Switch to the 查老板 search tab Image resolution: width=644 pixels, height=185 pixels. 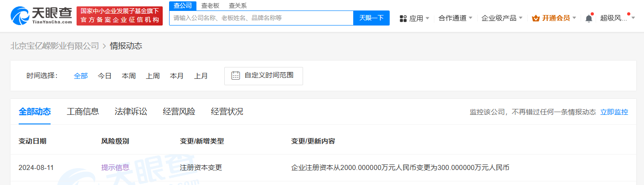(x=210, y=5)
